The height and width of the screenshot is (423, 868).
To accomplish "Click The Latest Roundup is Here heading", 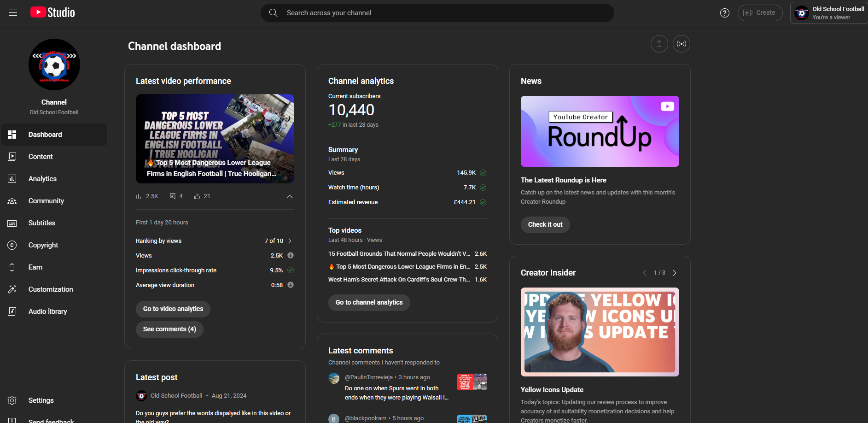I will [564, 180].
